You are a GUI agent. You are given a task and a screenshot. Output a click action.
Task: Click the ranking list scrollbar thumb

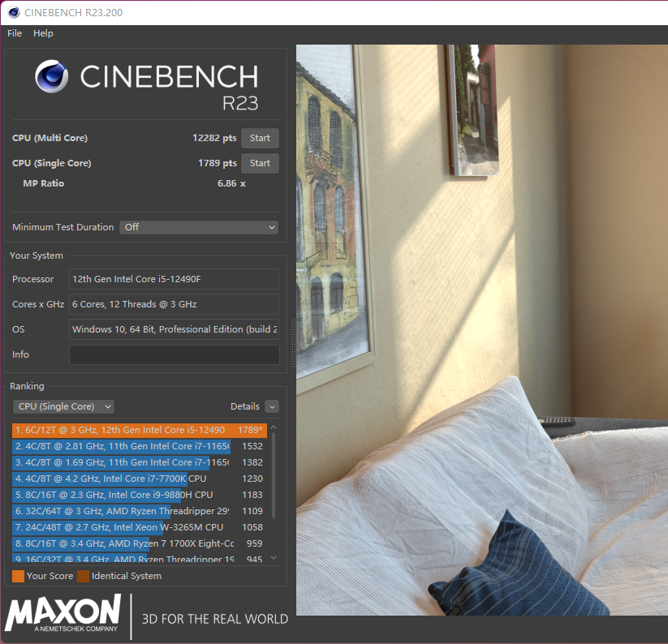[x=274, y=475]
